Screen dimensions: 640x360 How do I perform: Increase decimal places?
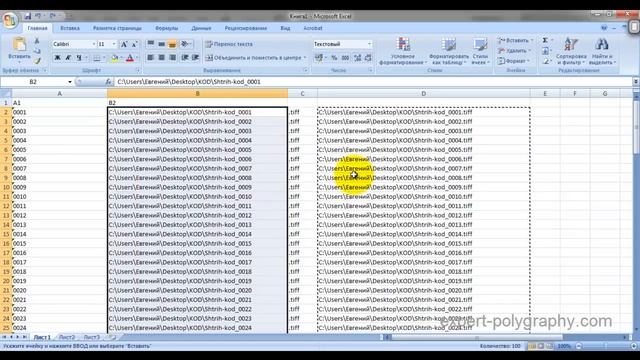[x=358, y=58]
